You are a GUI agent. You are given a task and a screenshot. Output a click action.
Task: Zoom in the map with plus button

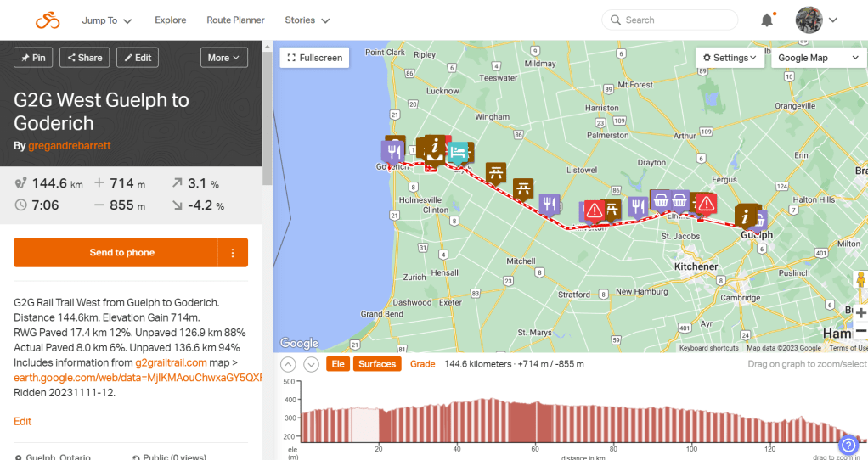860,312
